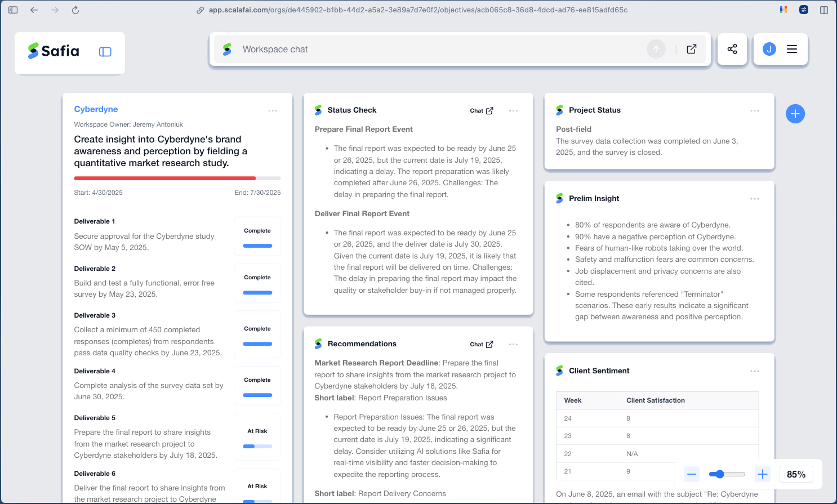837x504 pixels.
Task: Go back in browser history
Action: 34,10
